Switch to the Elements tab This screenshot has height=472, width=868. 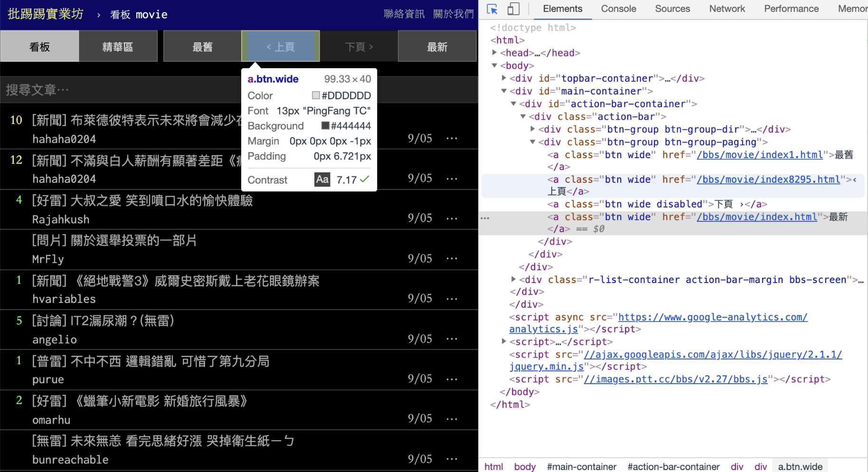click(562, 9)
